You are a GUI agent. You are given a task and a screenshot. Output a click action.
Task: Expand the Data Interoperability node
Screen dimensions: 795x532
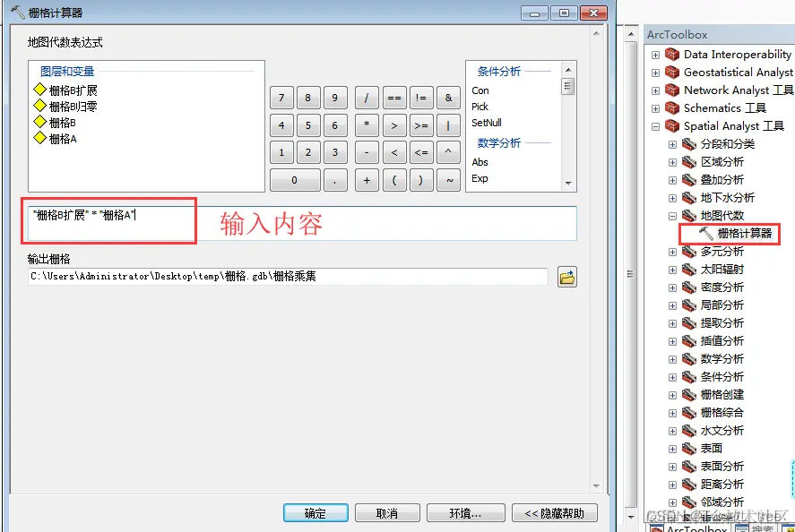[655, 55]
